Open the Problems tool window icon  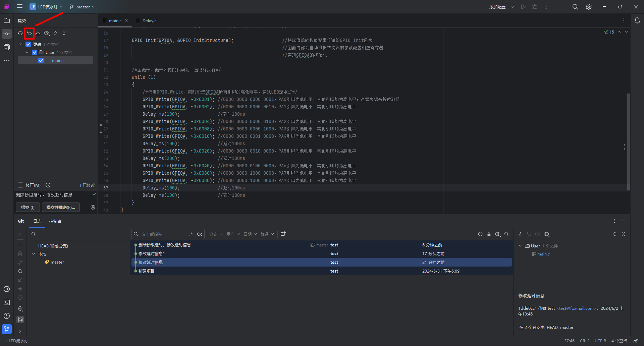point(7,316)
